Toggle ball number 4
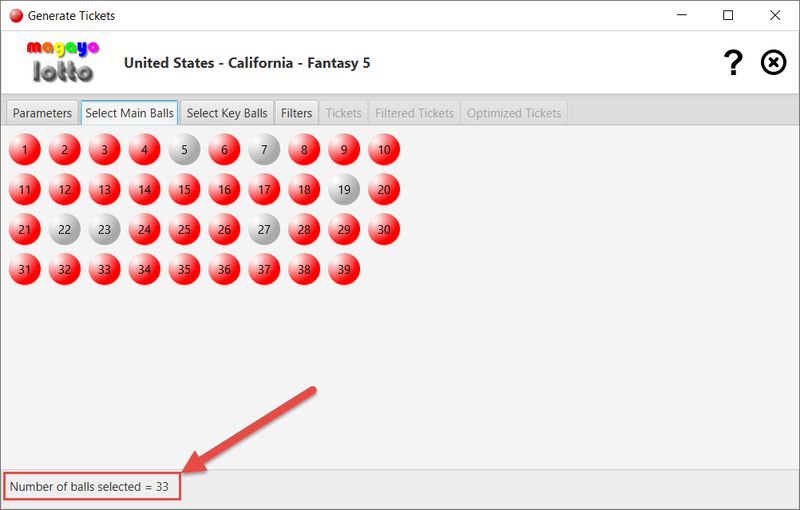Viewport: 800px width, 510px height. (x=144, y=149)
